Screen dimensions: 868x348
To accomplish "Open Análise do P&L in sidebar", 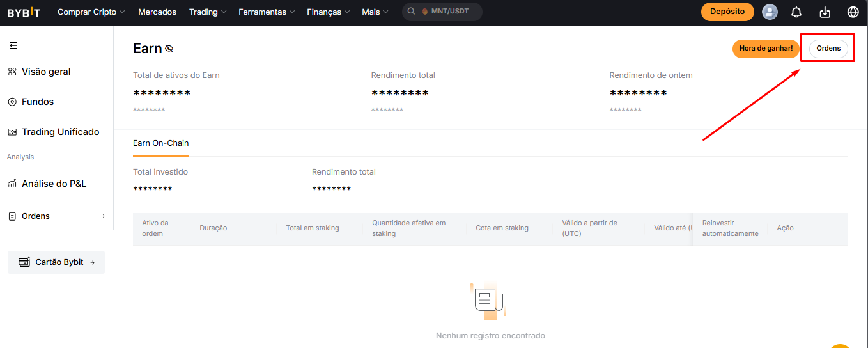I will point(54,184).
